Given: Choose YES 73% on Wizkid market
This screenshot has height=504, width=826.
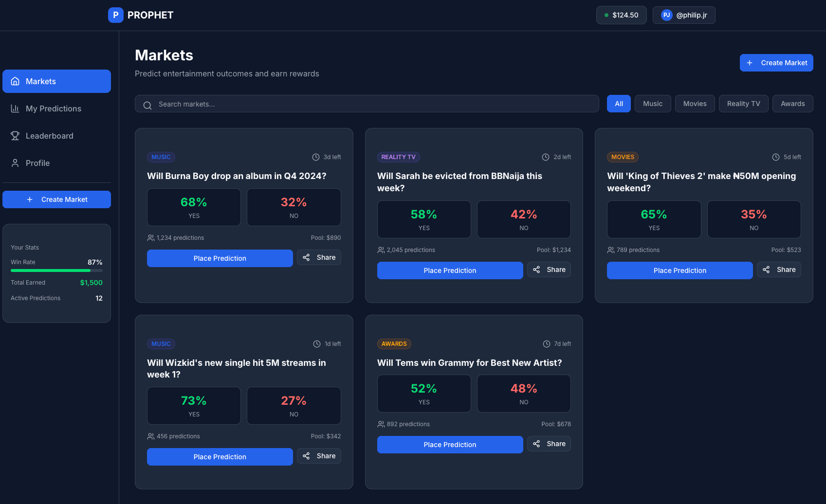Looking at the screenshot, I should pyautogui.click(x=194, y=406).
